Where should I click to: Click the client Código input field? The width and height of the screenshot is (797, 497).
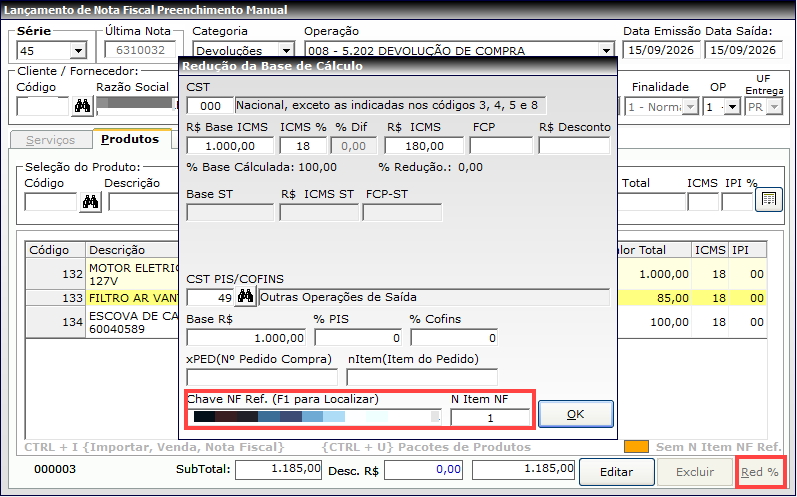coord(43,106)
